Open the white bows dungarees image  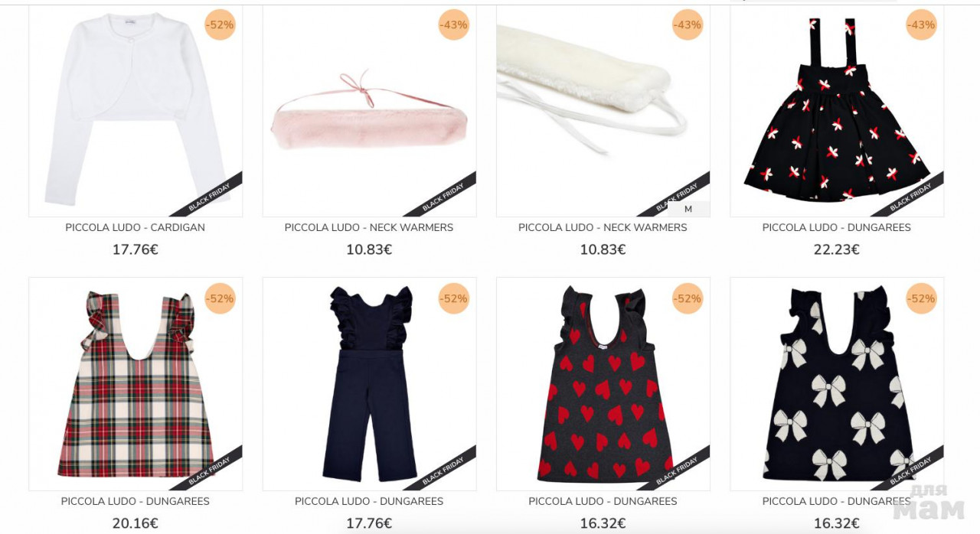[837, 384]
